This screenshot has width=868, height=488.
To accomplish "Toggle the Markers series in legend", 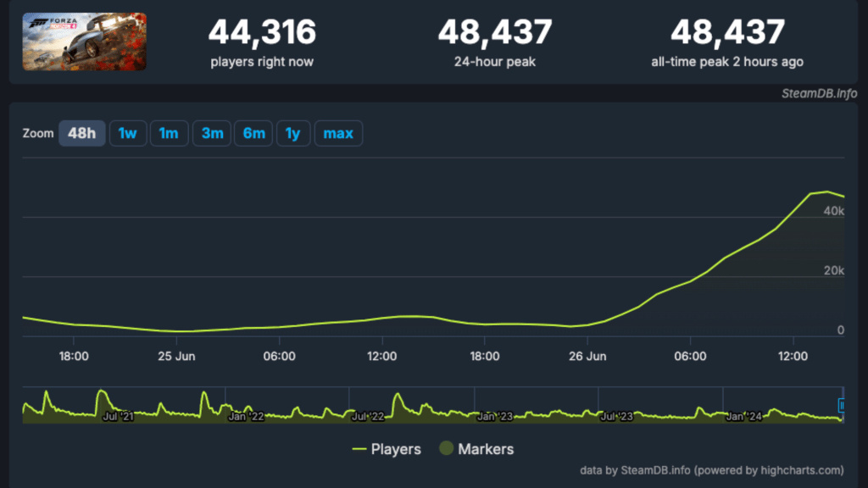I will (476, 449).
